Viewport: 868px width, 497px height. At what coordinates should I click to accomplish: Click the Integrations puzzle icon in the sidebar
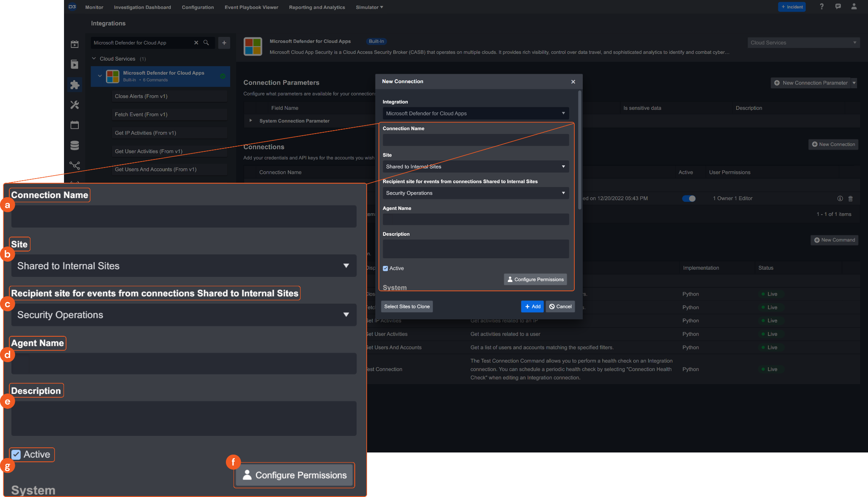click(75, 85)
